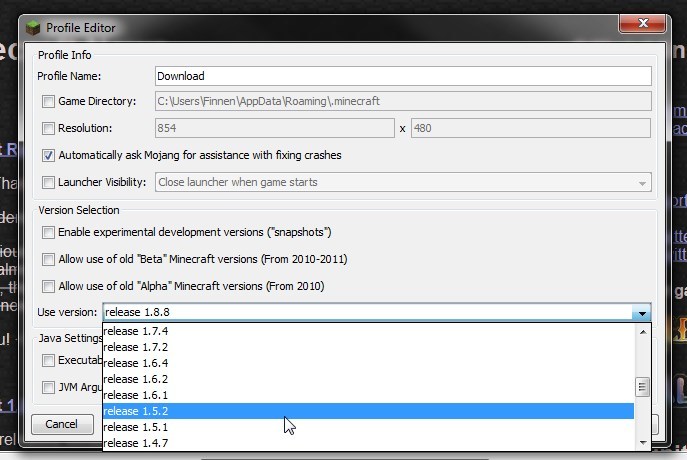
Task: Select release 1.7.2 from the list
Action: pyautogui.click(x=368, y=347)
